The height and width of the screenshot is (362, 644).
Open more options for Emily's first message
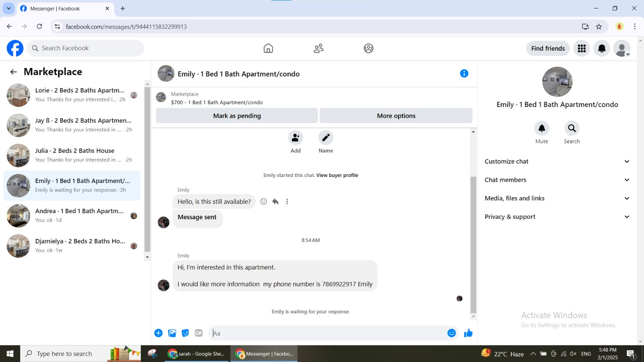(x=287, y=202)
